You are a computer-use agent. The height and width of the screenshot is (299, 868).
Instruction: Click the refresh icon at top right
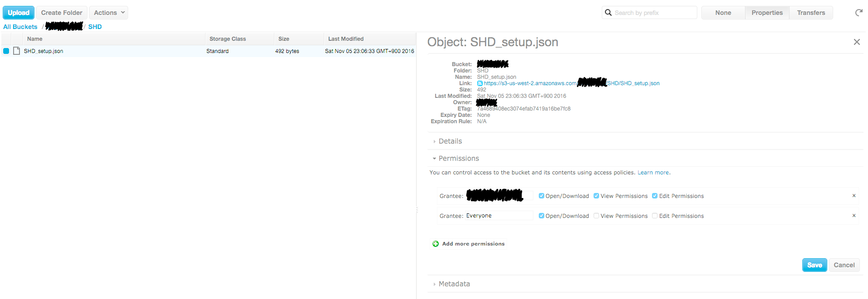coord(858,13)
